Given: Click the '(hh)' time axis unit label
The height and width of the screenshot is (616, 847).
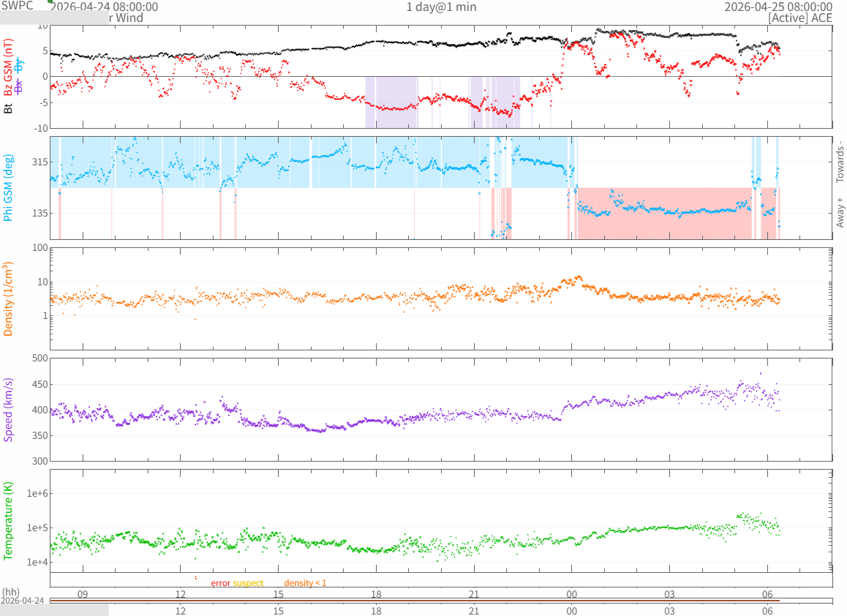Looking at the screenshot, I should click(x=11, y=593).
